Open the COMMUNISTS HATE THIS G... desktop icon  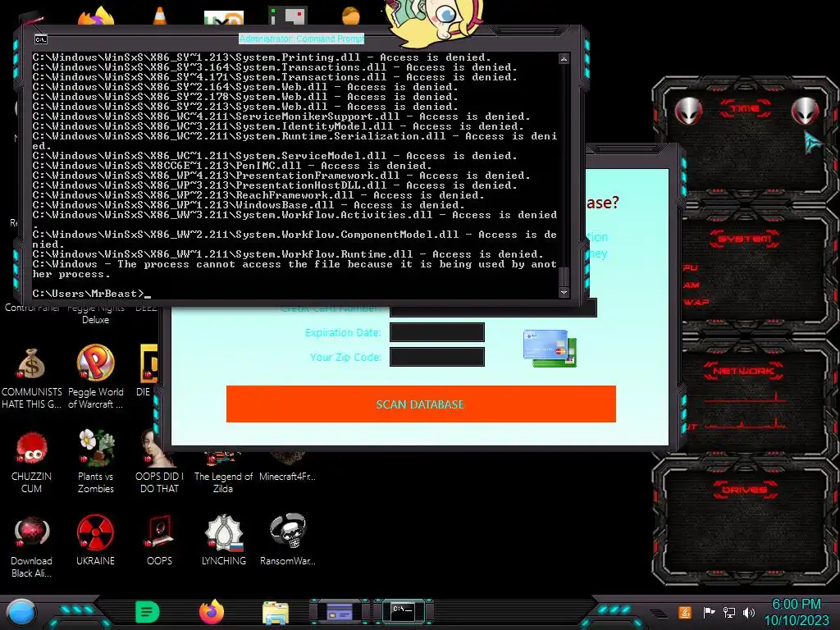(x=31, y=378)
